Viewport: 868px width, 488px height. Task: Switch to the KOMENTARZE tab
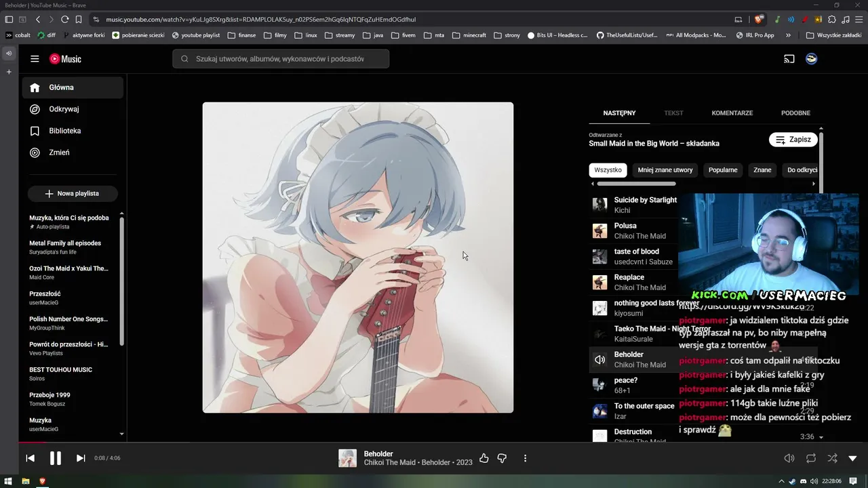tap(732, 113)
